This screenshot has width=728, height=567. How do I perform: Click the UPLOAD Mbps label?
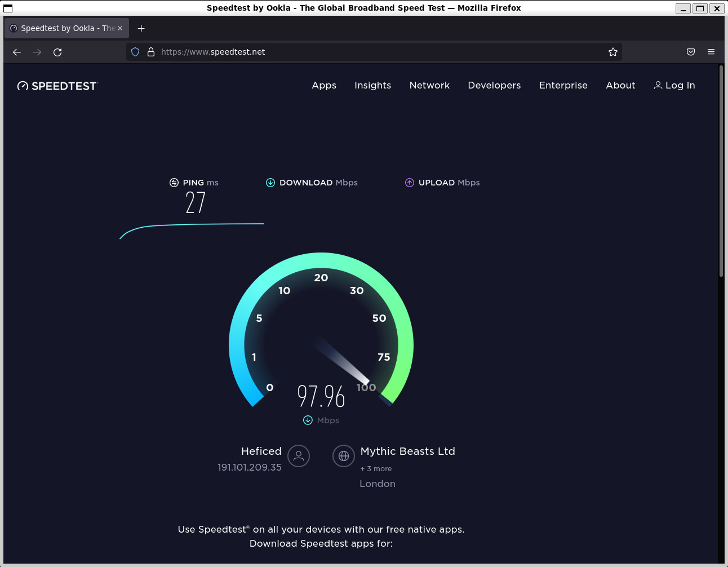click(449, 183)
